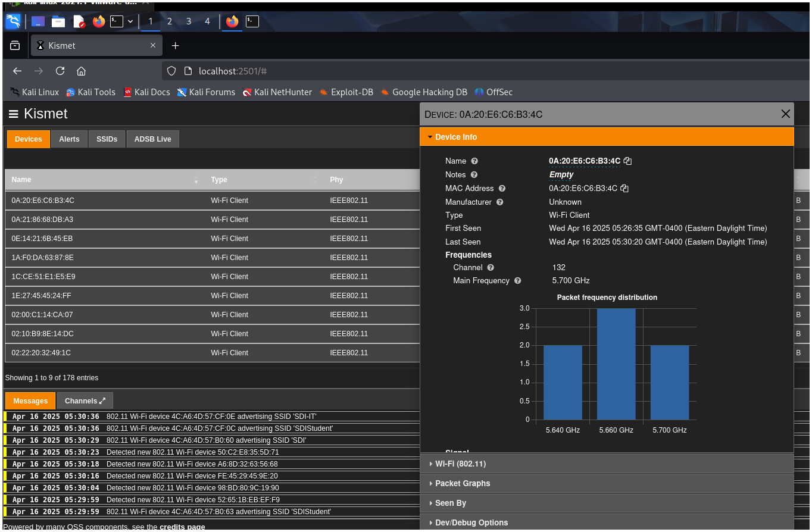Click the help icon next to Name
812x532 pixels.
[474, 161]
